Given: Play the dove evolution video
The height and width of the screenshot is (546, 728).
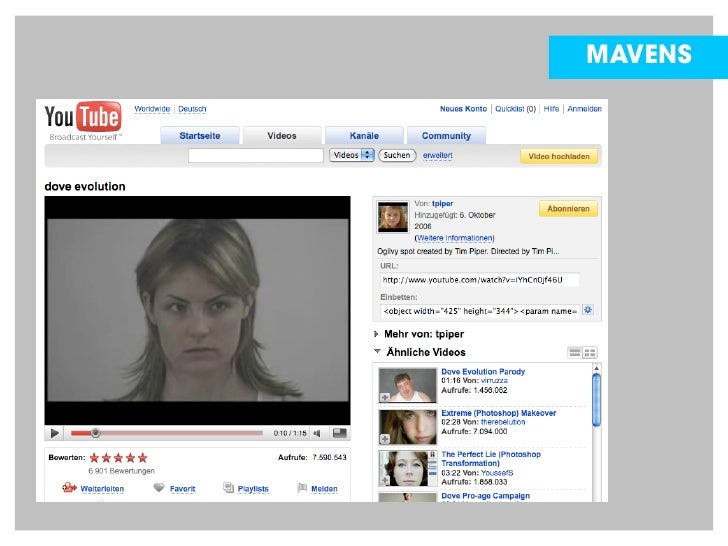Looking at the screenshot, I should coord(54,433).
